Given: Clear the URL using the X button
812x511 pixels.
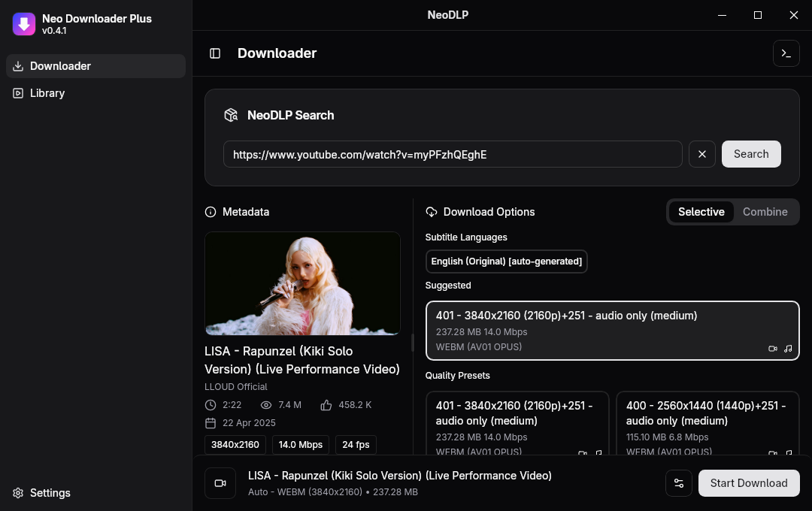Looking at the screenshot, I should click(x=701, y=154).
